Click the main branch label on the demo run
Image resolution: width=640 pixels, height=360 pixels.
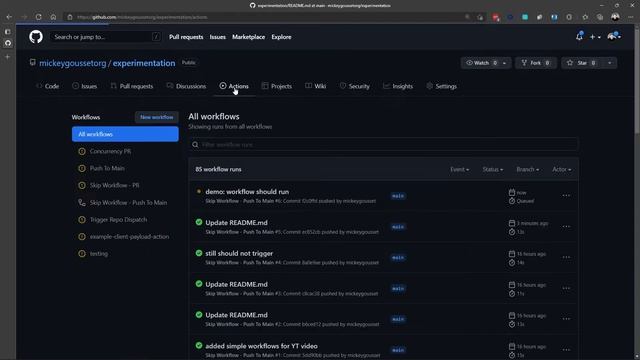pos(398,196)
